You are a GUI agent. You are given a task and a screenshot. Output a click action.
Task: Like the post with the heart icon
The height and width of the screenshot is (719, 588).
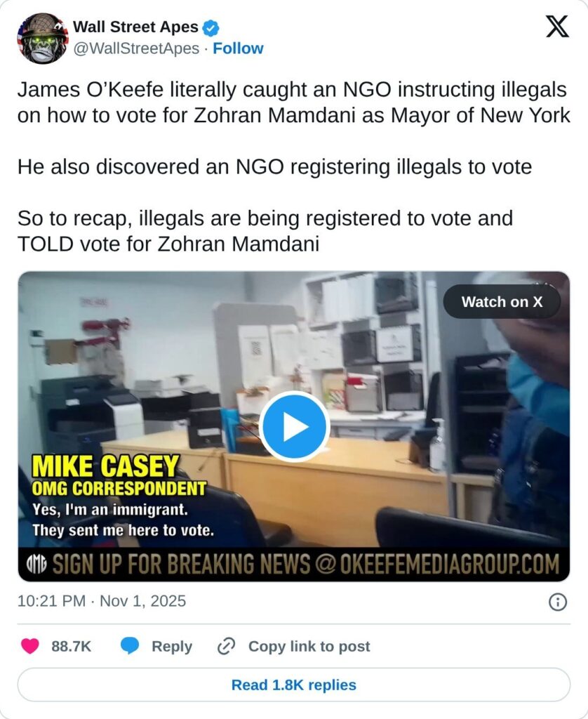tap(30, 646)
